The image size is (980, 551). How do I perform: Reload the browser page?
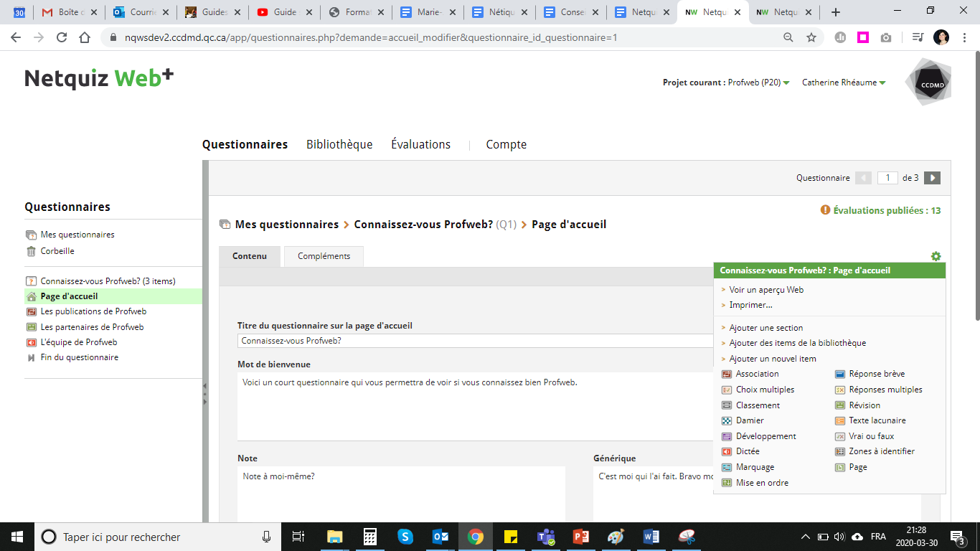point(62,37)
